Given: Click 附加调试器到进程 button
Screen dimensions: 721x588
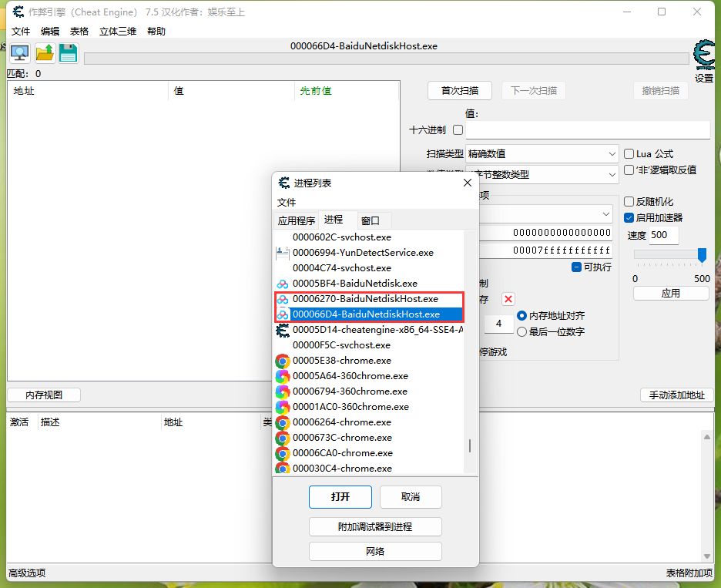Looking at the screenshot, I should [x=375, y=527].
